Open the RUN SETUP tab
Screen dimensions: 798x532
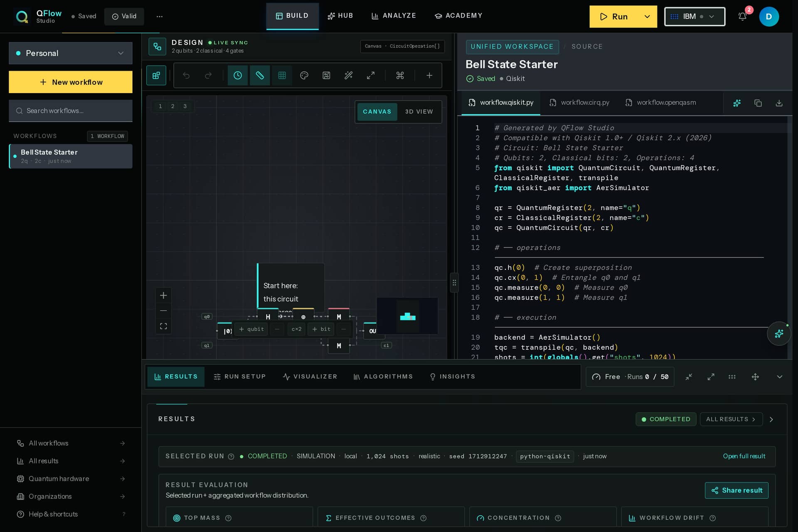[239, 377]
